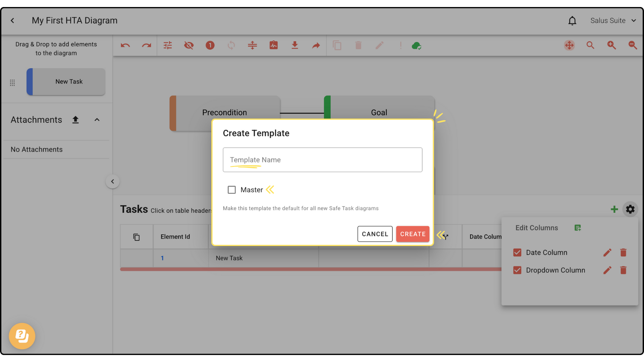Click the CANCEL button
The image size is (644, 362).
point(375,234)
